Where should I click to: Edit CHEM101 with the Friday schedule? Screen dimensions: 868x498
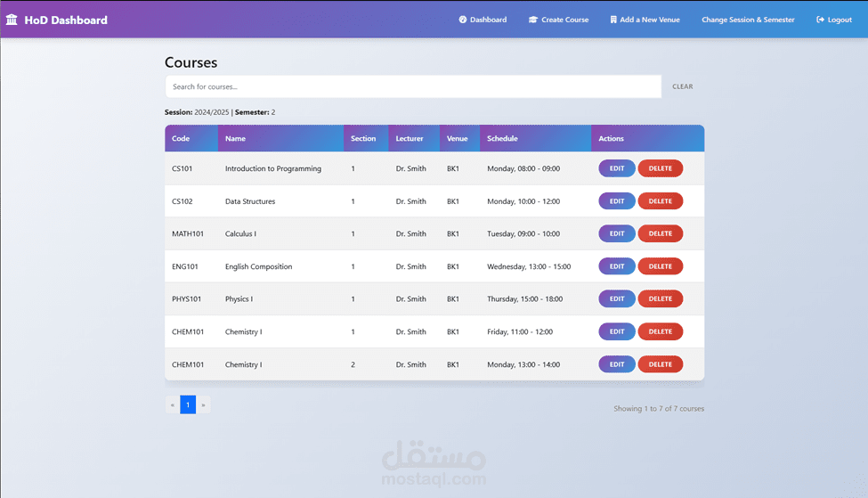point(617,331)
